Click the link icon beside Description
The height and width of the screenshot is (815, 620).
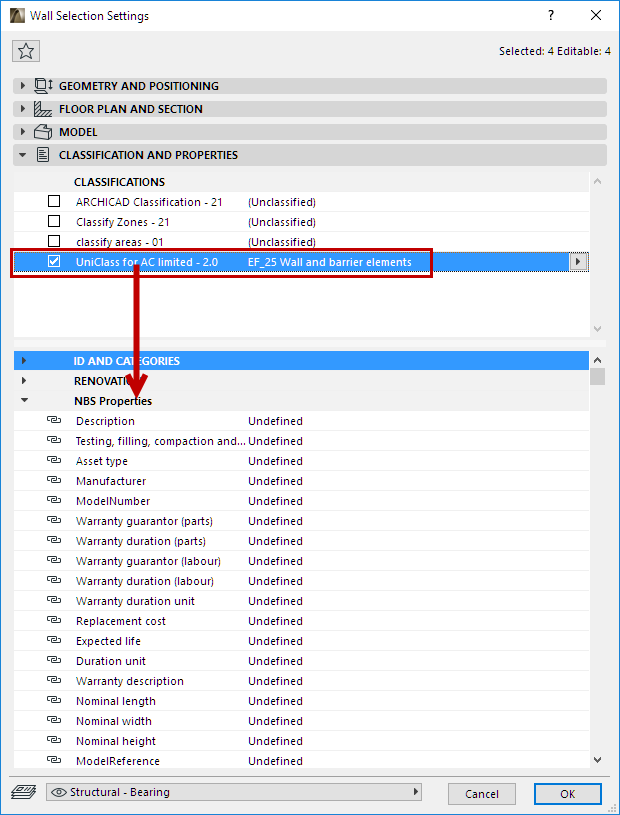coord(54,420)
